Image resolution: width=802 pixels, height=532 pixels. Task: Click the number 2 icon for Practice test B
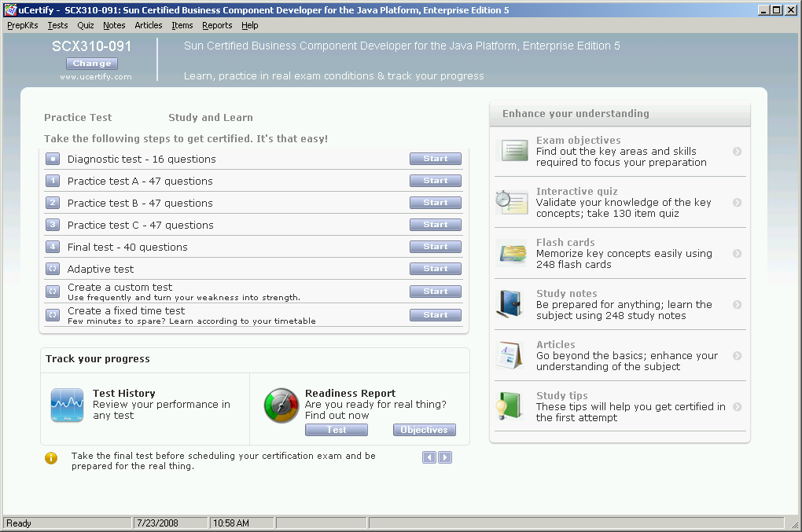pos(53,203)
